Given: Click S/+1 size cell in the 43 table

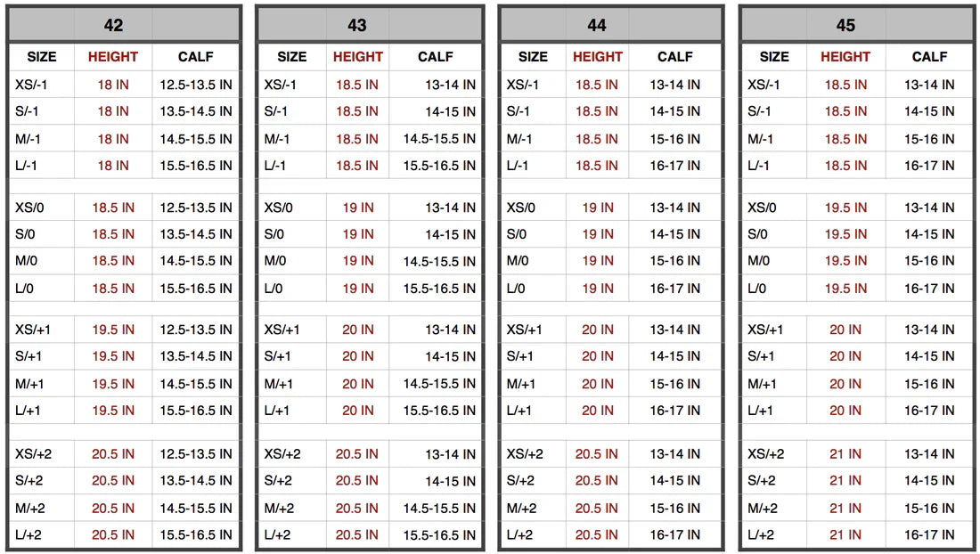Looking at the screenshot, I should click(x=277, y=357).
